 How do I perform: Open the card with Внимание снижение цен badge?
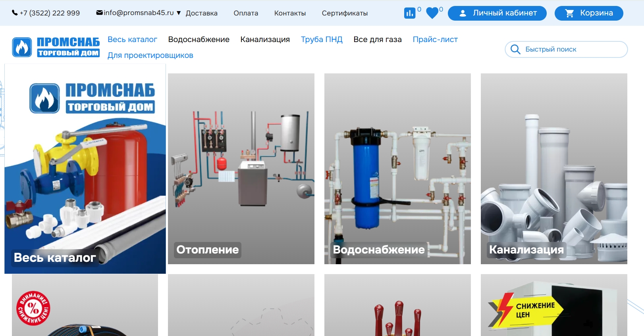85,305
